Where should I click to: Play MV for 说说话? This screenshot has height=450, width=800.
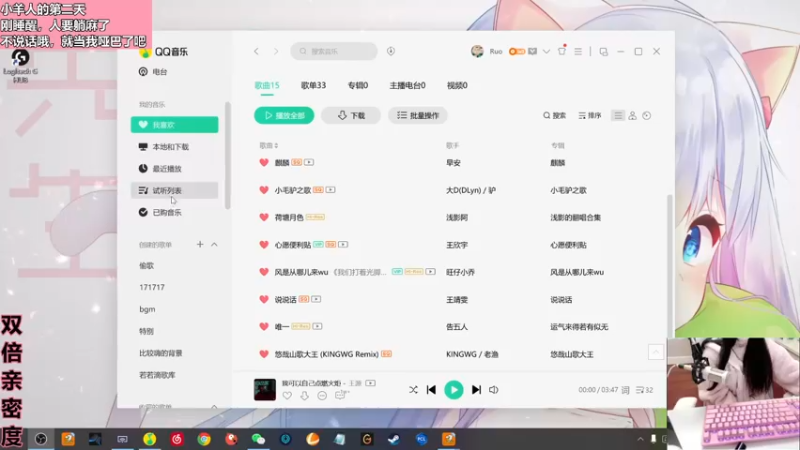click(x=316, y=299)
